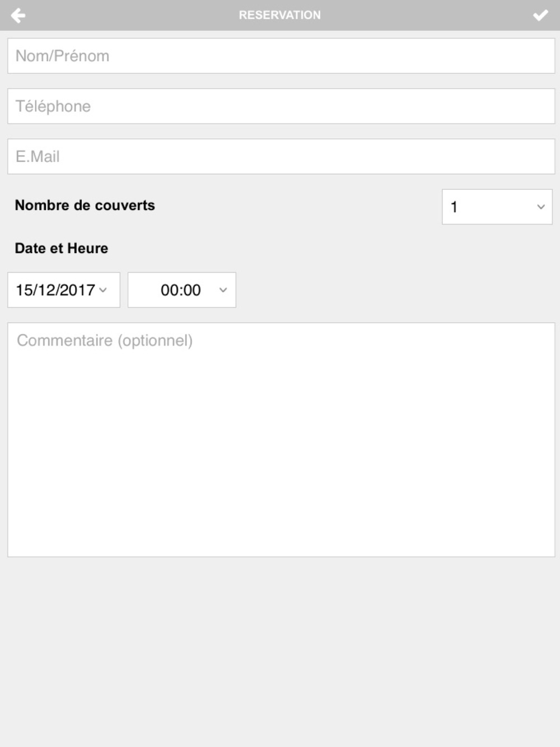Click the chevron in the couverts selector

click(541, 207)
